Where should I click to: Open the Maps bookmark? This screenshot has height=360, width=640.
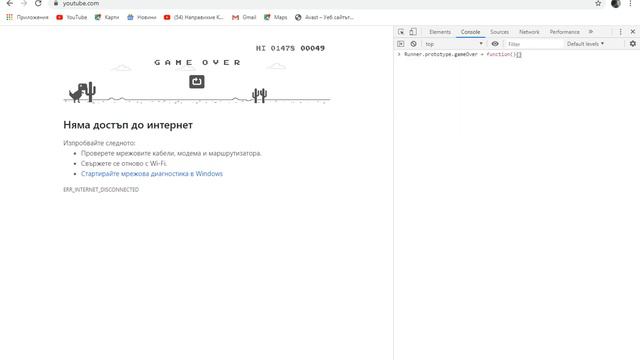click(x=276, y=17)
